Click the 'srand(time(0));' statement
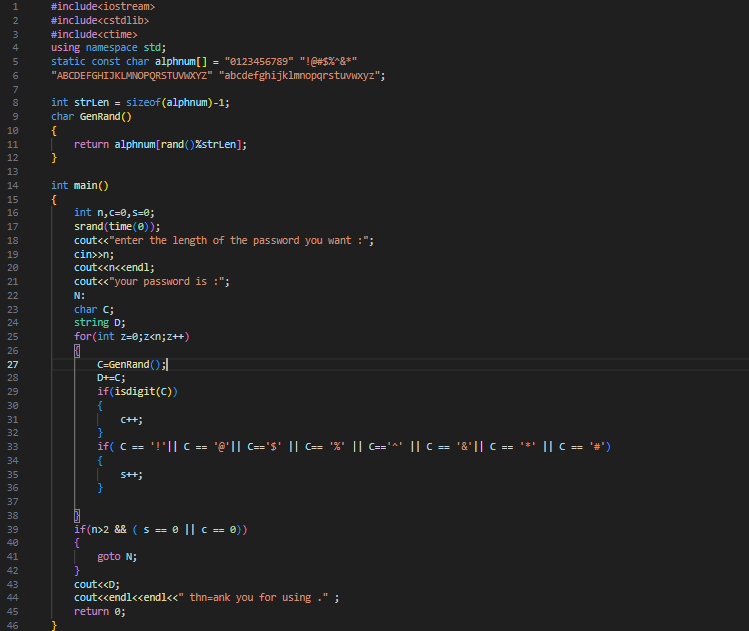This screenshot has height=631, width=749. (x=117, y=226)
